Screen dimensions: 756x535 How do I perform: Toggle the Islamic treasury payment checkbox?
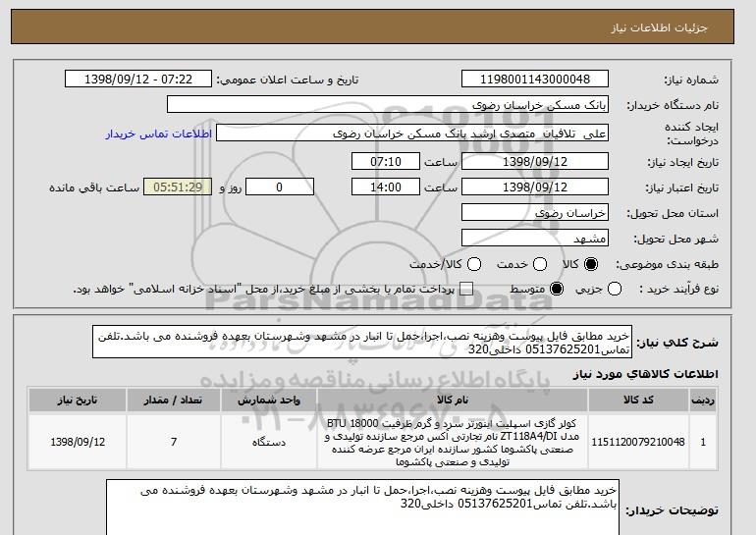(x=466, y=289)
